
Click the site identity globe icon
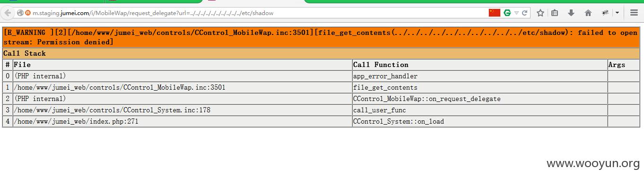[20, 13]
